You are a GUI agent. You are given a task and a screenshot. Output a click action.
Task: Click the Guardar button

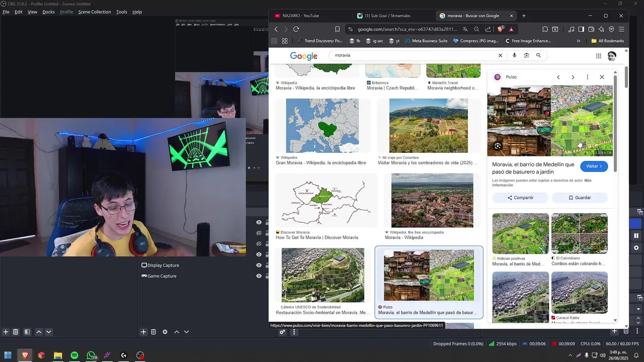pyautogui.click(x=580, y=198)
